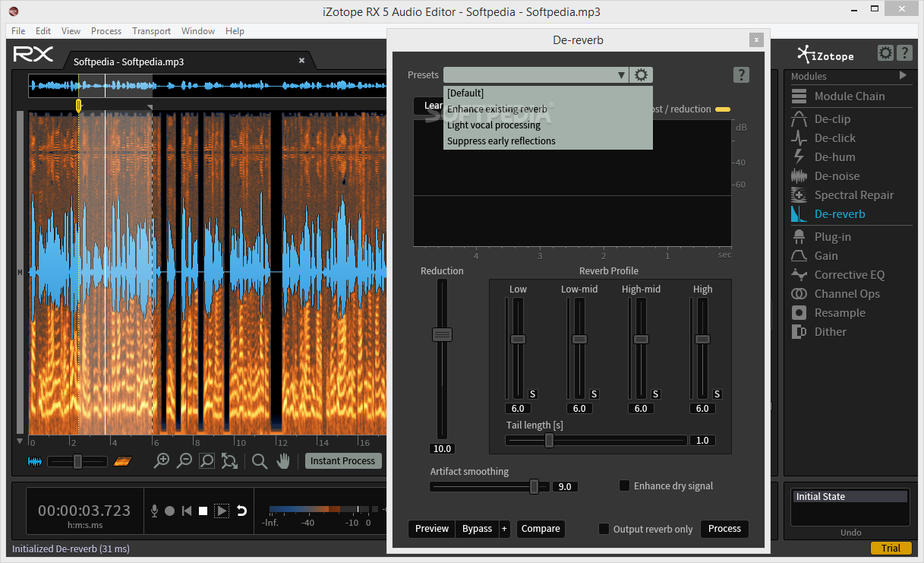Open the Plug-in module
Image resolution: width=924 pixels, height=563 pixels.
point(822,237)
